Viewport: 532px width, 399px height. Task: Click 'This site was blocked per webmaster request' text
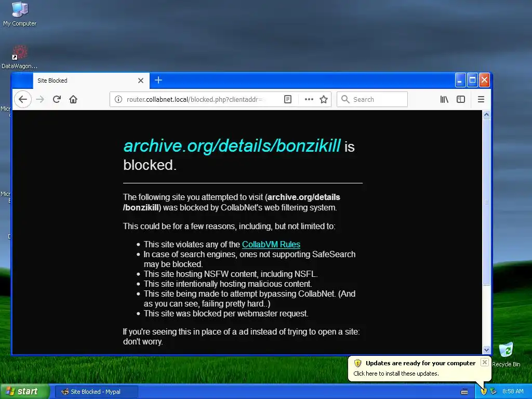point(226,313)
